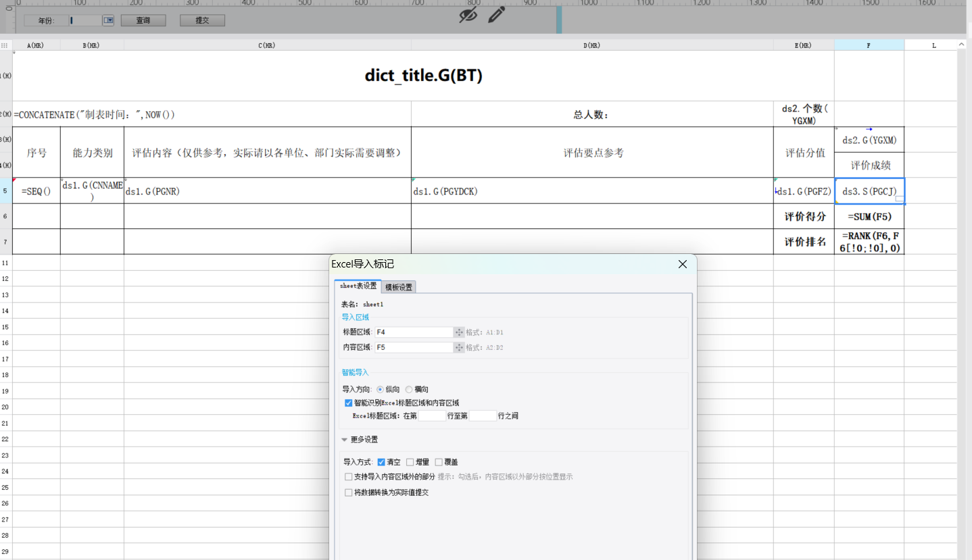Click select-all corner of spreadsheet grid
Screen dimensions: 972x560
(x=5, y=45)
